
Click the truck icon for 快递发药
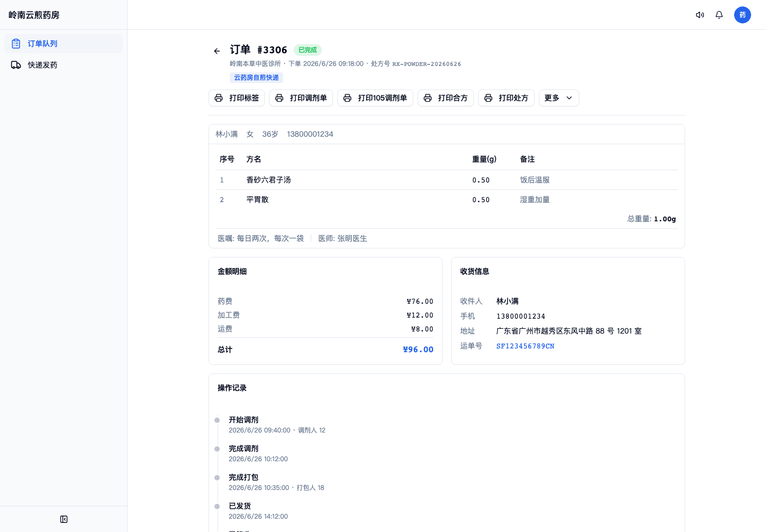tap(16, 65)
